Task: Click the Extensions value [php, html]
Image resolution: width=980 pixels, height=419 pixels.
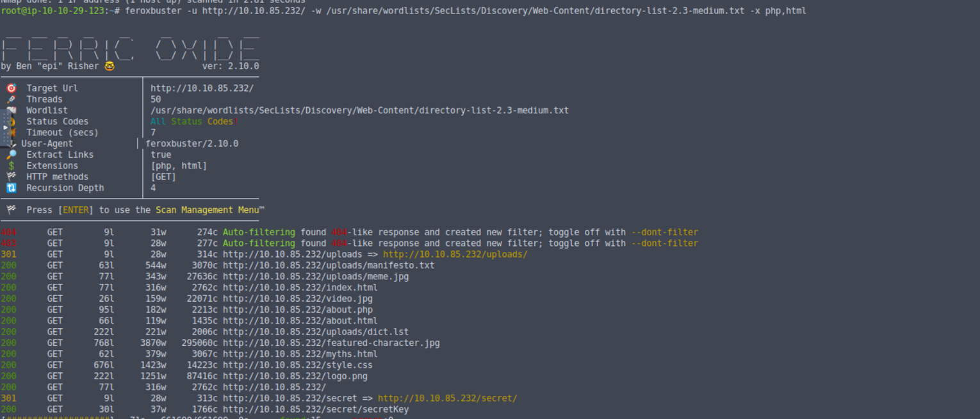Action: [x=179, y=166]
